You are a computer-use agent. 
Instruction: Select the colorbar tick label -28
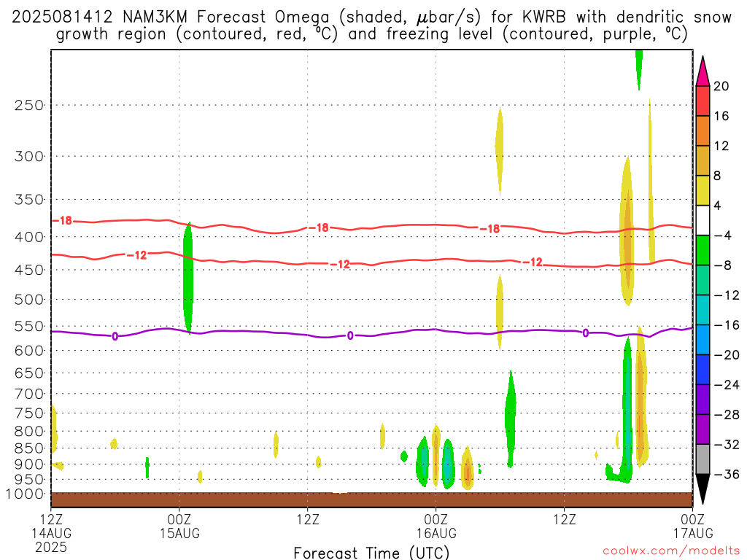[x=727, y=415]
